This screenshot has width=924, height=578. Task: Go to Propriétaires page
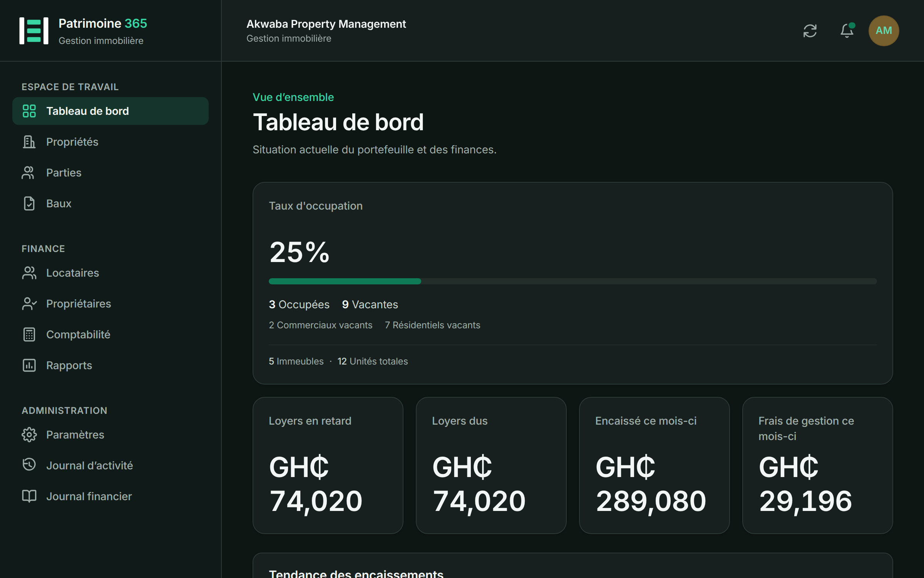110,304
